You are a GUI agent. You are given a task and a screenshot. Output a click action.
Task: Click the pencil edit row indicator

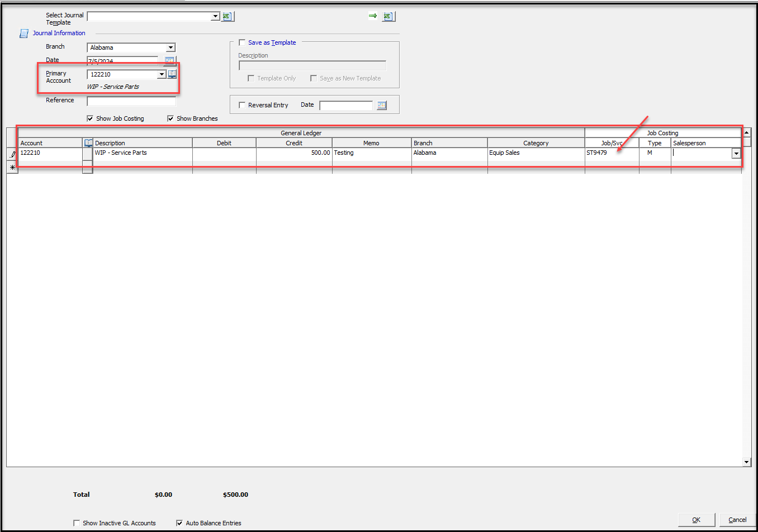click(x=12, y=154)
